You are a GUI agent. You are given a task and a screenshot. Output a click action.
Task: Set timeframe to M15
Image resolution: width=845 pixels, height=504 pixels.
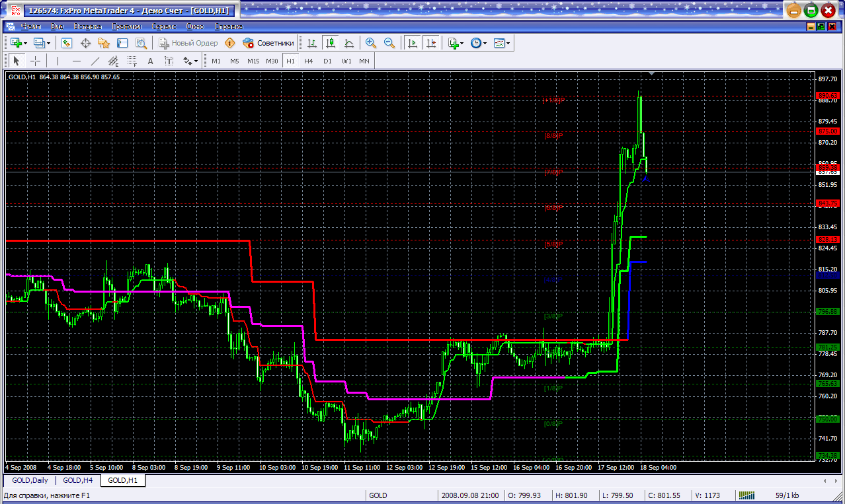coord(253,61)
